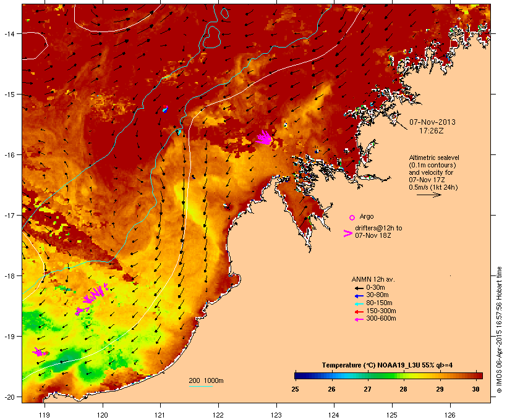Click the 0-30m depth label
Viewport: 507px width, 420px height.
point(375,287)
